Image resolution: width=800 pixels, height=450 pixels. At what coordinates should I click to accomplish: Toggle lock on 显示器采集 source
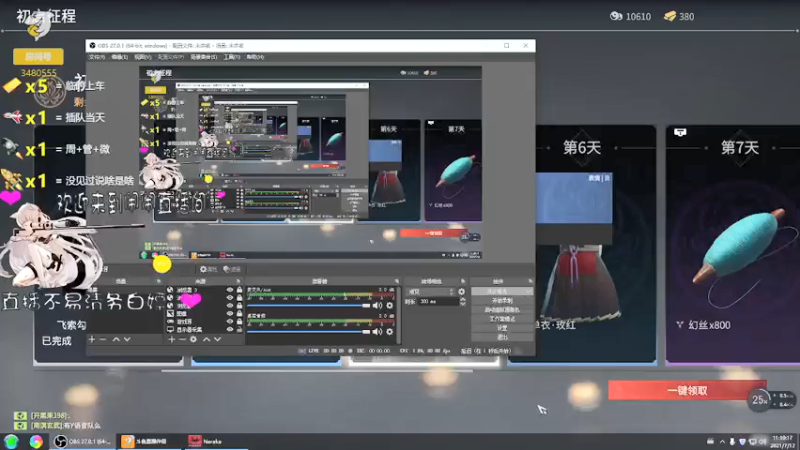(x=239, y=330)
